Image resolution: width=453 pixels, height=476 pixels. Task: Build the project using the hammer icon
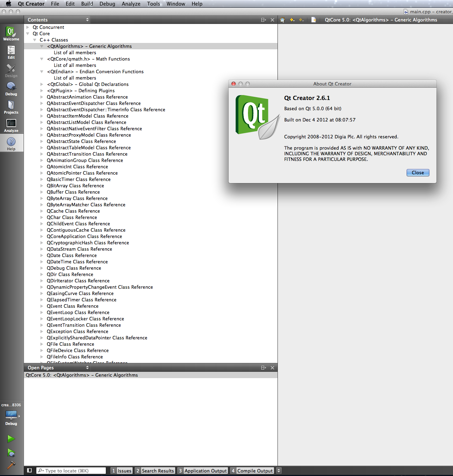pos(11,465)
